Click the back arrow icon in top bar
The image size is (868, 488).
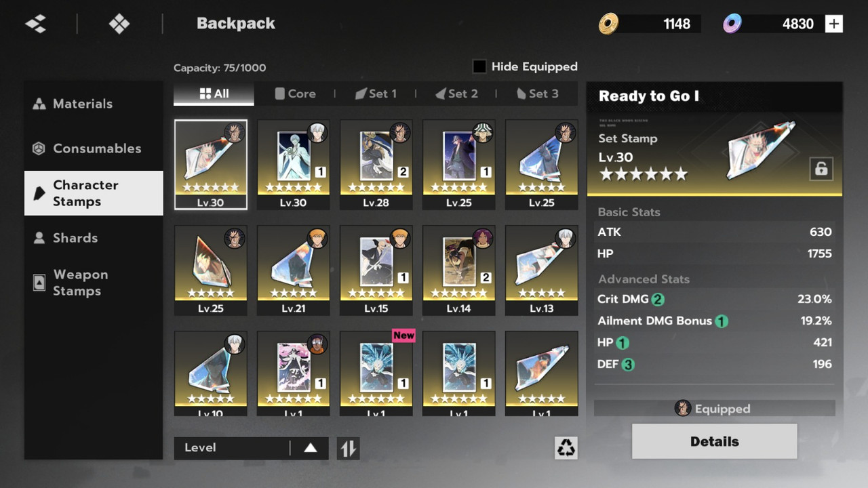36,24
